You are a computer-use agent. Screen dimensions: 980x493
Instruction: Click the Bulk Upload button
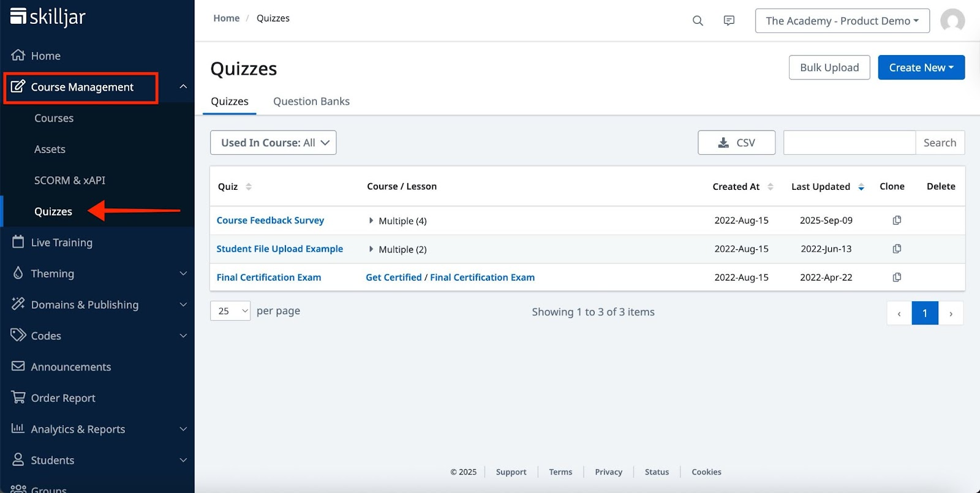(829, 67)
